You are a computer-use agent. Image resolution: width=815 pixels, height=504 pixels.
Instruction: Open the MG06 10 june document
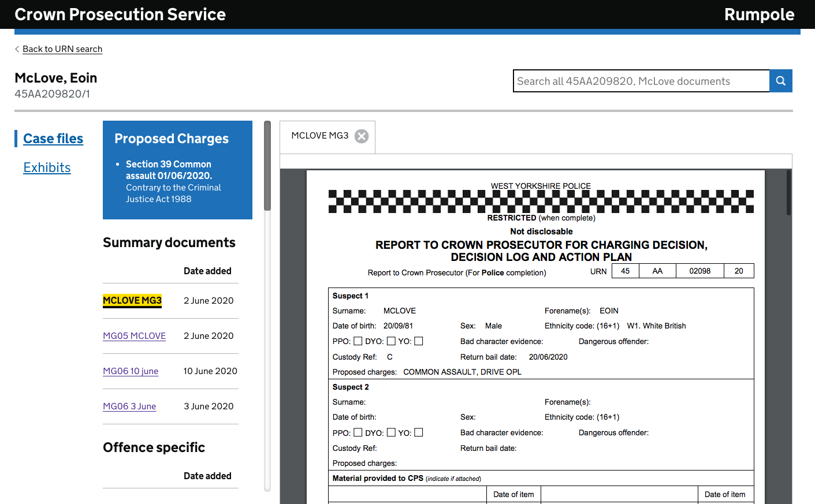(131, 371)
